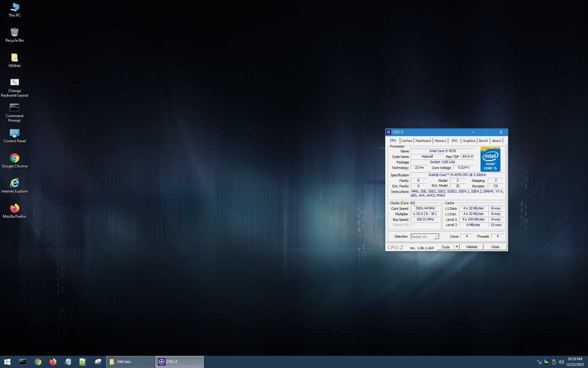Image resolution: width=588 pixels, height=368 pixels.
Task: Switch to the About tab
Action: pos(496,141)
